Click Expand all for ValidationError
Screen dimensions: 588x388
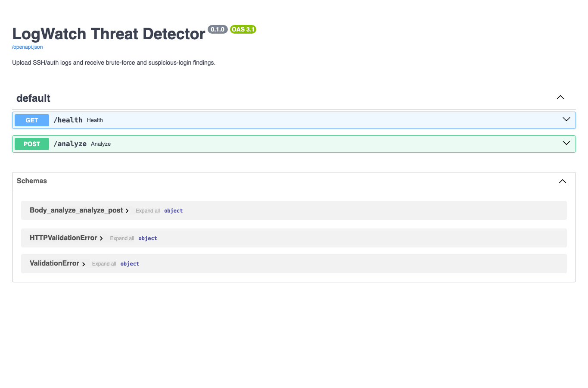point(104,264)
